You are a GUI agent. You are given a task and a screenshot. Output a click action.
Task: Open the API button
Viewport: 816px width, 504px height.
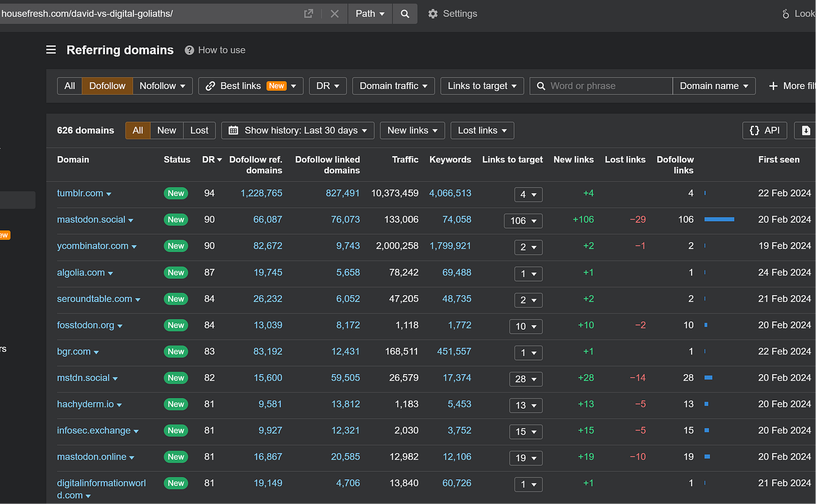click(x=765, y=130)
